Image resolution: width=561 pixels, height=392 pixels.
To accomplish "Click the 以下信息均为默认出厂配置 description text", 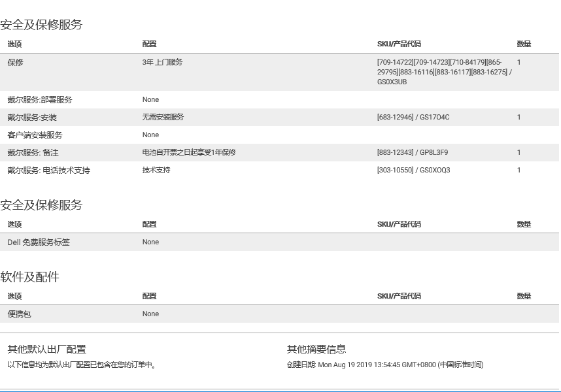I will [x=82, y=365].
